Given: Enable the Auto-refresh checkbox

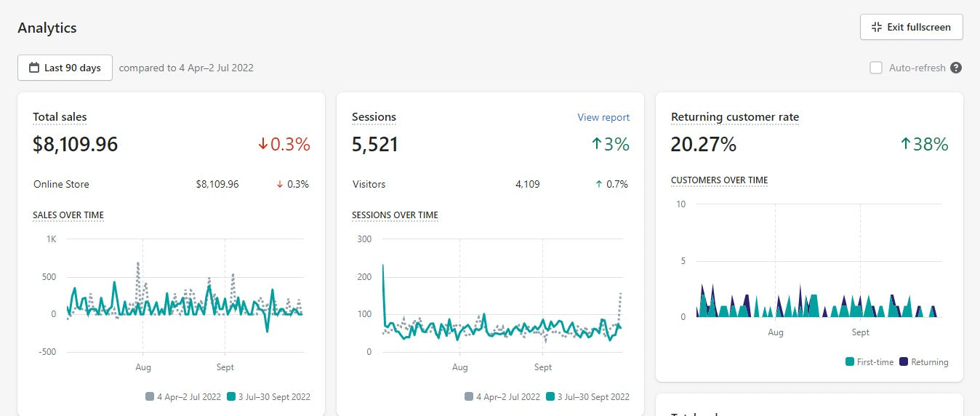Looking at the screenshot, I should point(876,68).
